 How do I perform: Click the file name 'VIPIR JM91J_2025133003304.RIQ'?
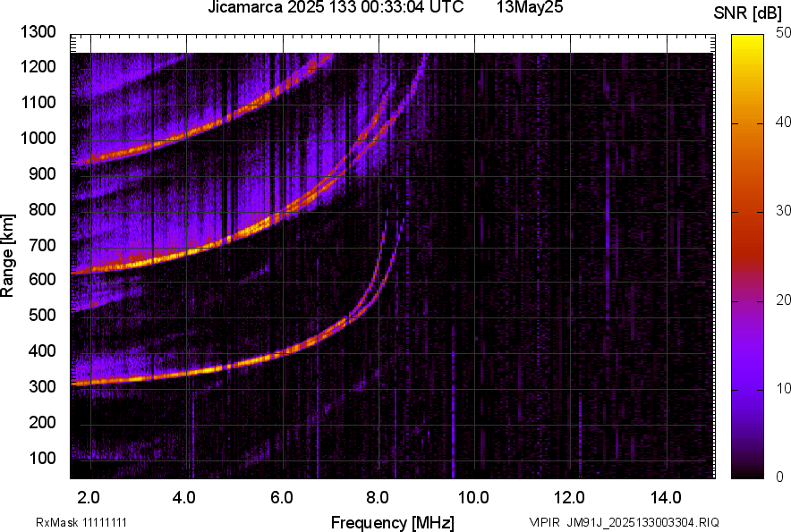[x=624, y=522]
